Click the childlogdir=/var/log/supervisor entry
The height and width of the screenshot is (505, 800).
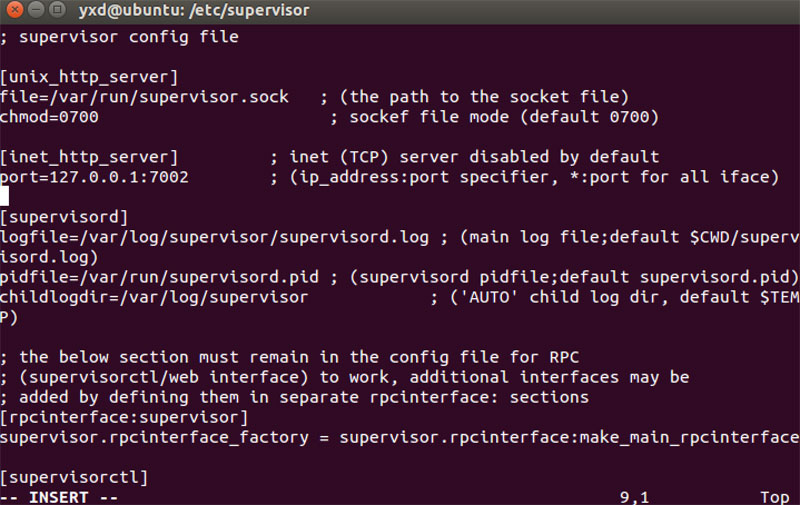[154, 297]
